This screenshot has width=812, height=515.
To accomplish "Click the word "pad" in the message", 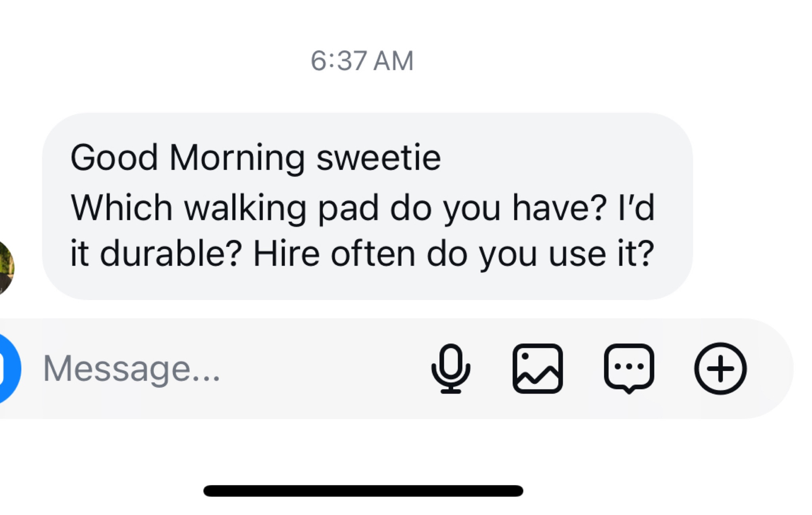I will 349,208.
